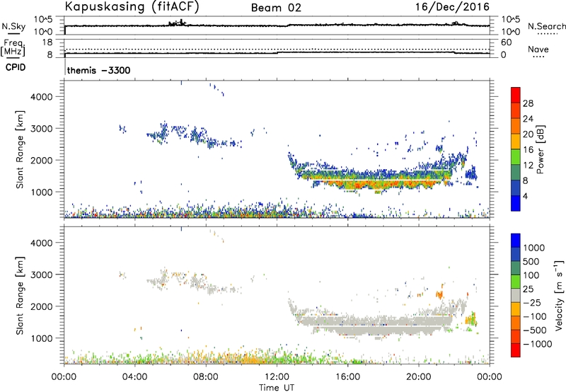Screen dimensions: 566x392
Task: Click the 'N.Search' legend label
Action: pos(547,26)
